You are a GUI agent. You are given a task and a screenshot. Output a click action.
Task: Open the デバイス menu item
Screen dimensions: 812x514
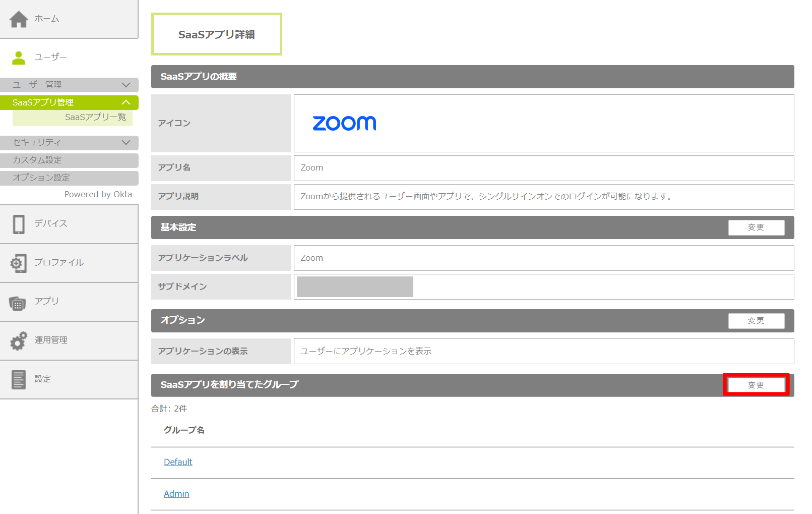69,224
